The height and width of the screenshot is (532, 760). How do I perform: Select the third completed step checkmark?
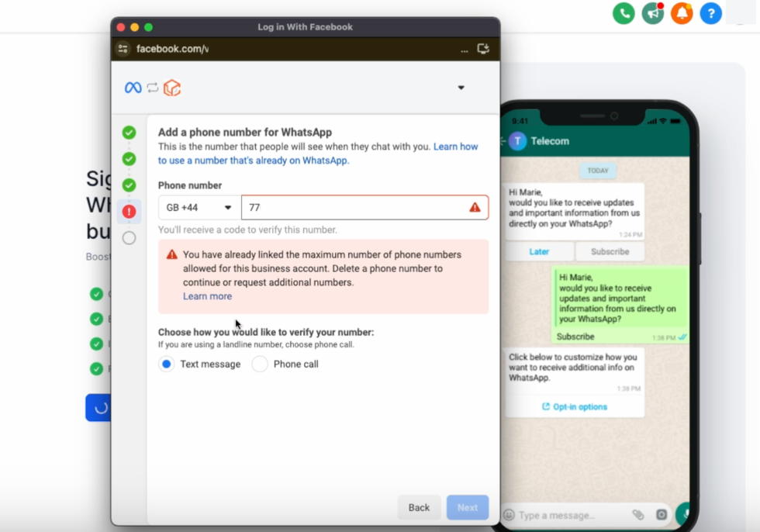point(129,185)
